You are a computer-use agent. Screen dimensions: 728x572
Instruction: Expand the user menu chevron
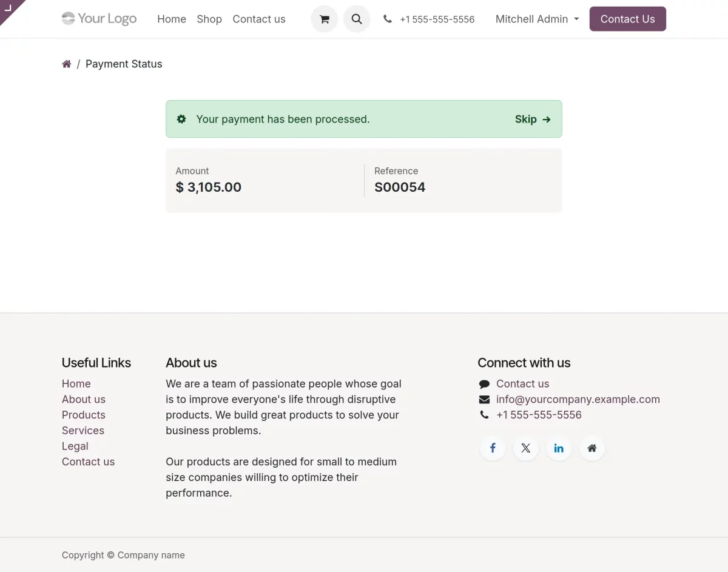tap(575, 19)
